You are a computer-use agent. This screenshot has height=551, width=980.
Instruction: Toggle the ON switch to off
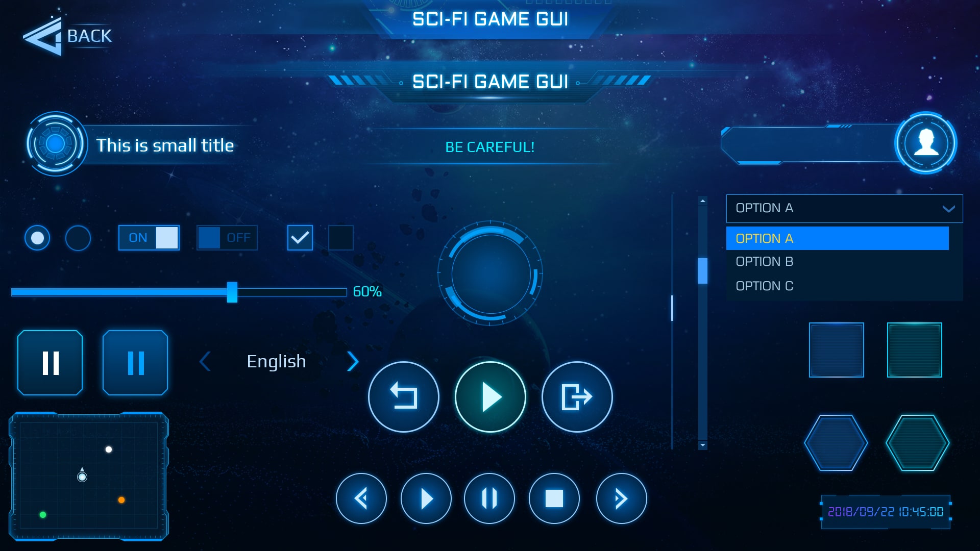(x=148, y=237)
